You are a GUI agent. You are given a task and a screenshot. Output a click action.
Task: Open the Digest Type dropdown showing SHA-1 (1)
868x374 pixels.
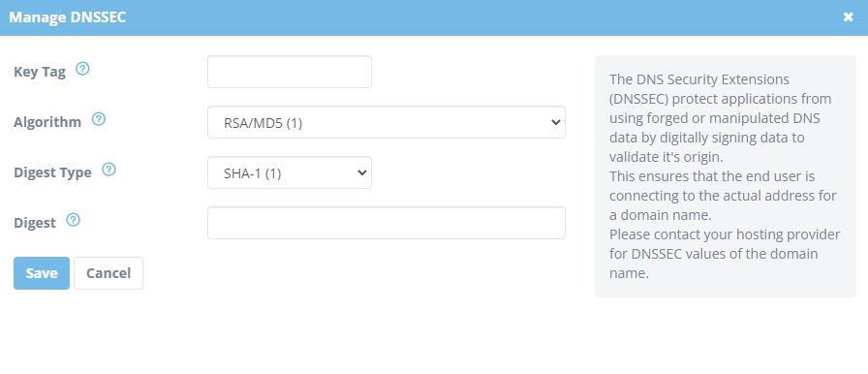click(290, 172)
